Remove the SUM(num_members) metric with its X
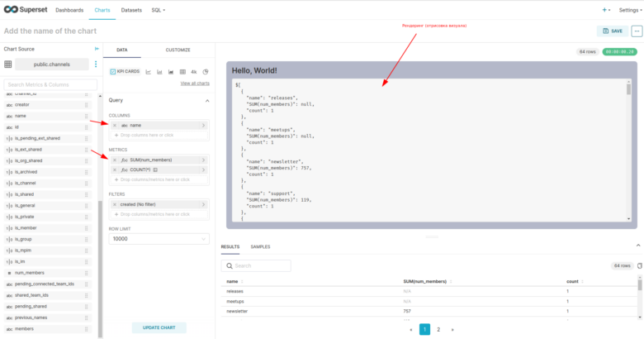 click(x=115, y=160)
